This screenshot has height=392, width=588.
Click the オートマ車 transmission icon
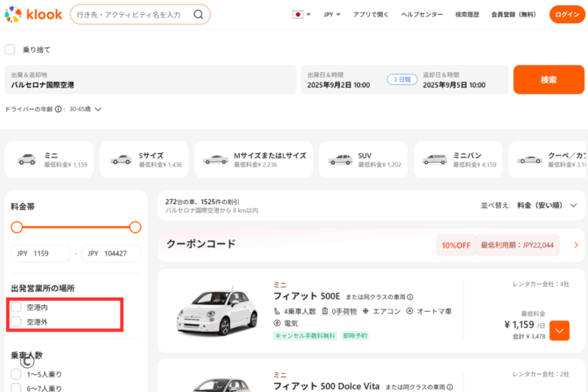409,311
